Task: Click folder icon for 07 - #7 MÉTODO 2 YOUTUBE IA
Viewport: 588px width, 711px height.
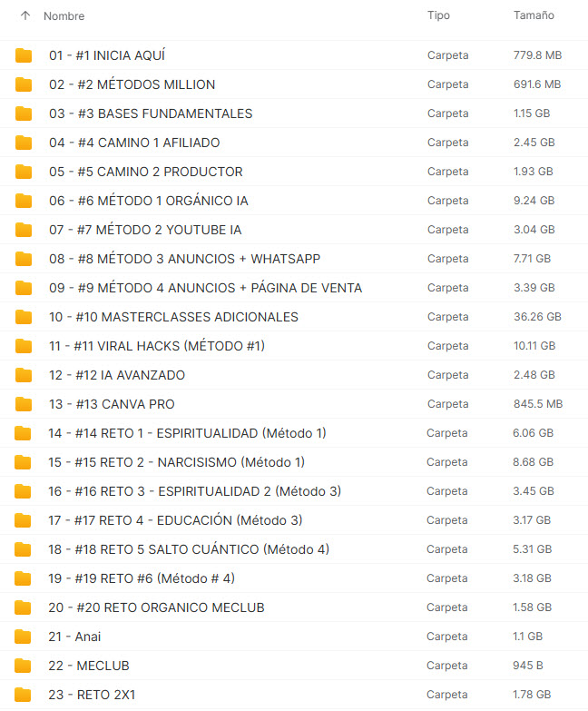Action: pyautogui.click(x=24, y=230)
